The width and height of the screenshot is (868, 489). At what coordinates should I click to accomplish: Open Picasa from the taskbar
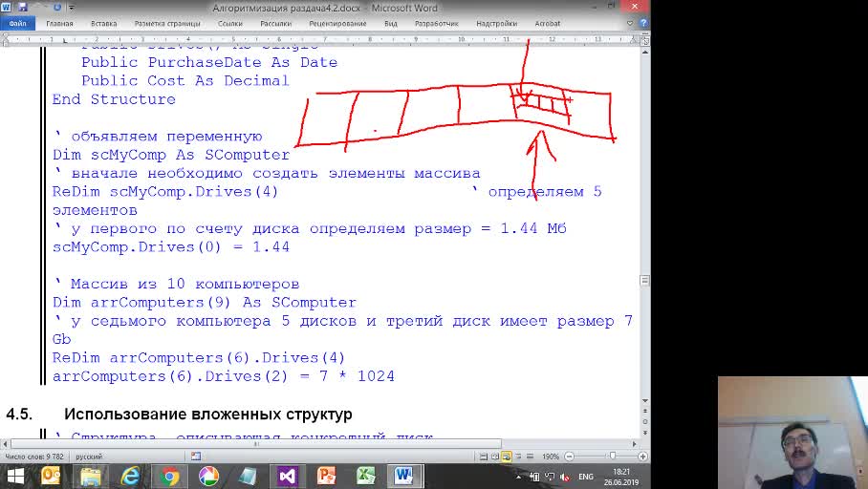click(208, 477)
